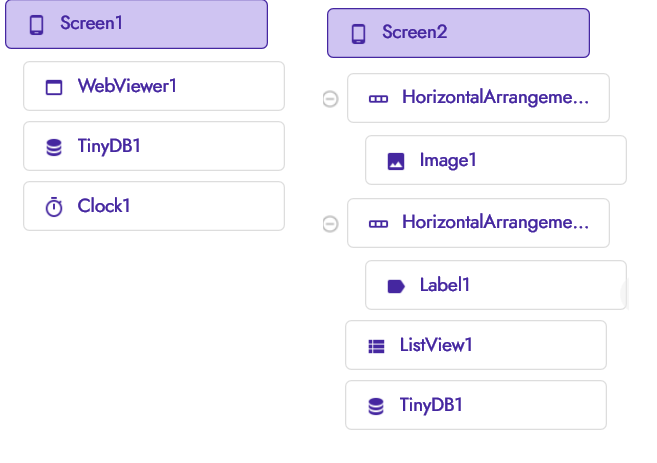
Task: Select the WebViewer1 component label
Action: 127,86
